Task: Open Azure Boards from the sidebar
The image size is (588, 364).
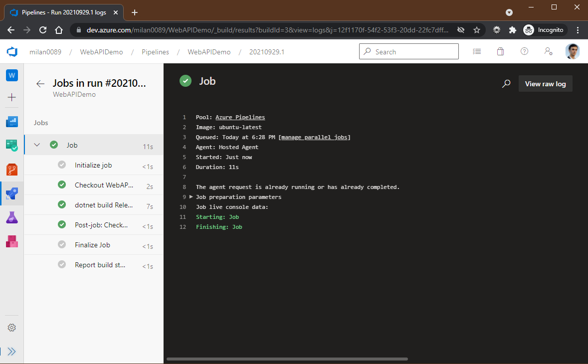Action: coord(12,146)
